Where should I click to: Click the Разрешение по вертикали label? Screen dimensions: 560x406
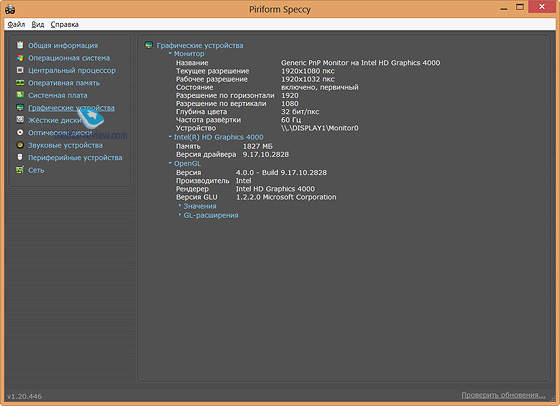tap(221, 104)
